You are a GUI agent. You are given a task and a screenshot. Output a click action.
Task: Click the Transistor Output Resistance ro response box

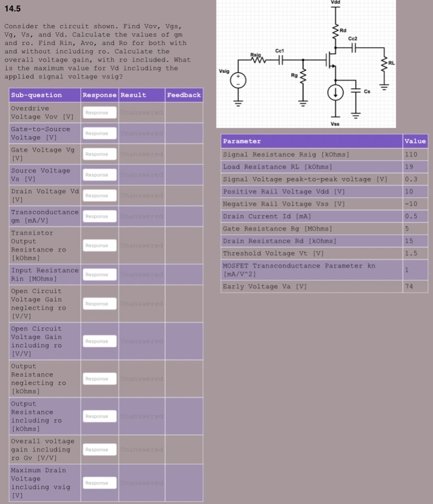[99, 245]
